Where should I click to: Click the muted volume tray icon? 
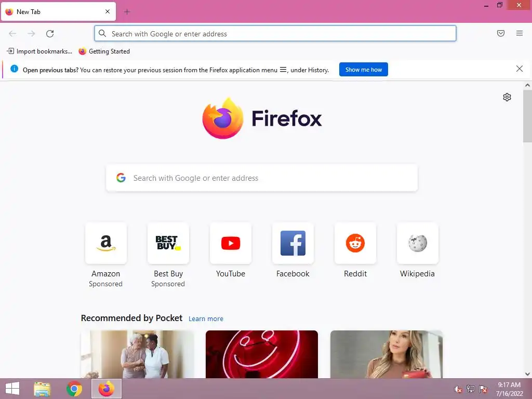[458, 389]
